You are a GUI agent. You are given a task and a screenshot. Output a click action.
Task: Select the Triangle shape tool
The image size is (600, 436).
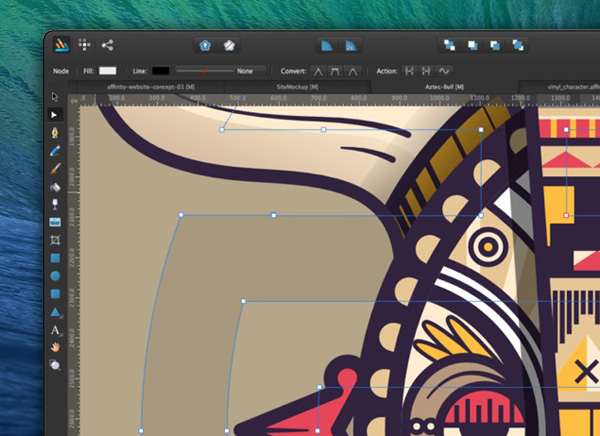(55, 312)
